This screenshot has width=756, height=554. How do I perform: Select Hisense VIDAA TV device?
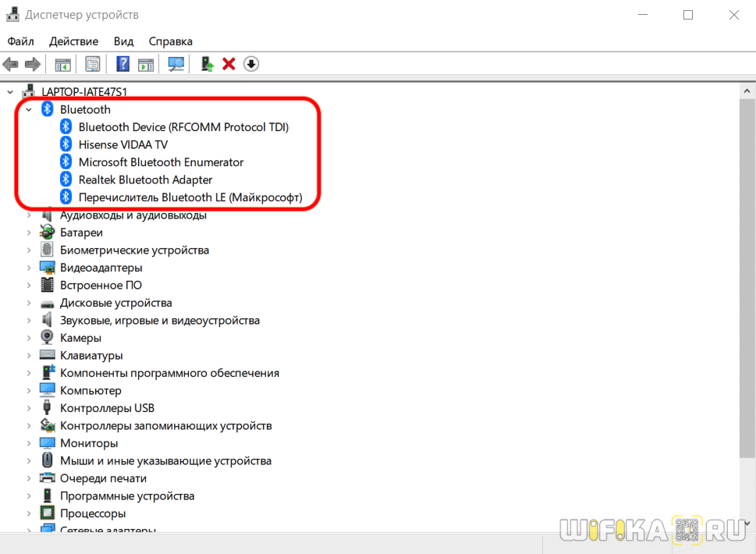click(x=122, y=145)
